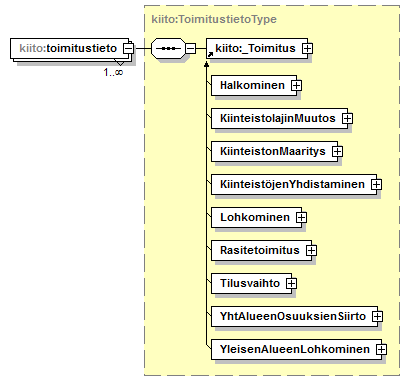
Task: Expand the KiinteistolajinMuutos plus icon
Action: (x=347, y=119)
